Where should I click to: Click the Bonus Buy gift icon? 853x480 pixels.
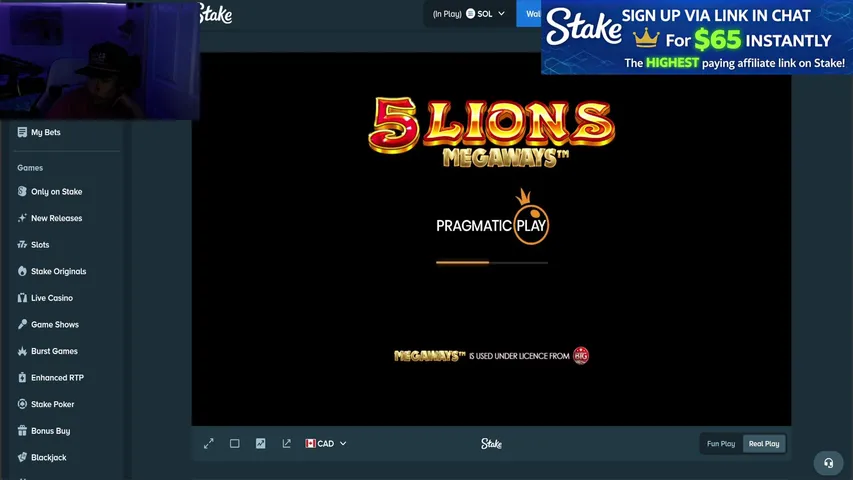tap(22, 430)
